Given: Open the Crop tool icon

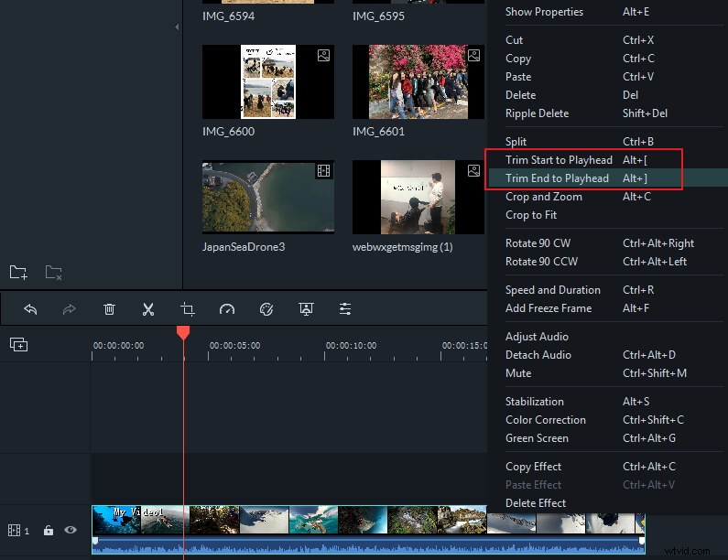Looking at the screenshot, I should (x=188, y=309).
